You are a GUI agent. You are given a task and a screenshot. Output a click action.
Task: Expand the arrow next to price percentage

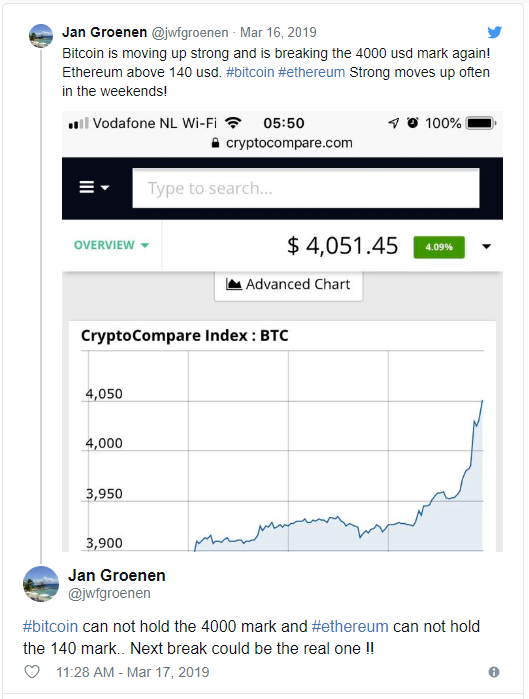pyautogui.click(x=487, y=246)
